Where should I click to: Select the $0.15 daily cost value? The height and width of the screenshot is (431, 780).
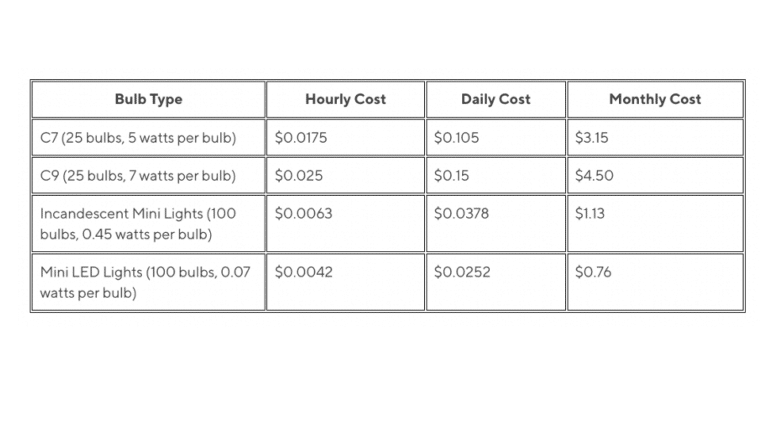(x=453, y=175)
